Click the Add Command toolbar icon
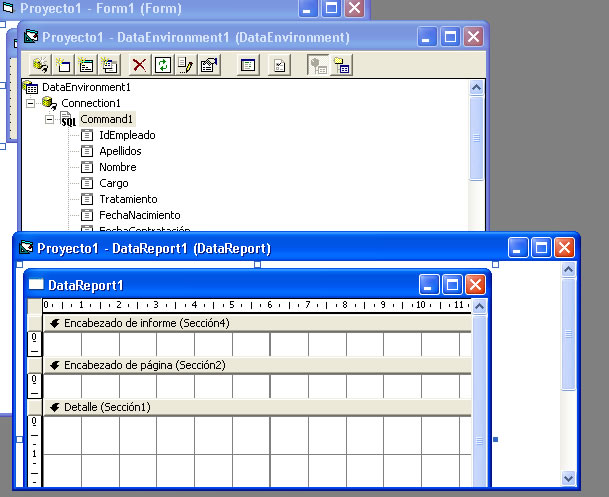Image resolution: width=609 pixels, height=497 pixels. (x=63, y=65)
